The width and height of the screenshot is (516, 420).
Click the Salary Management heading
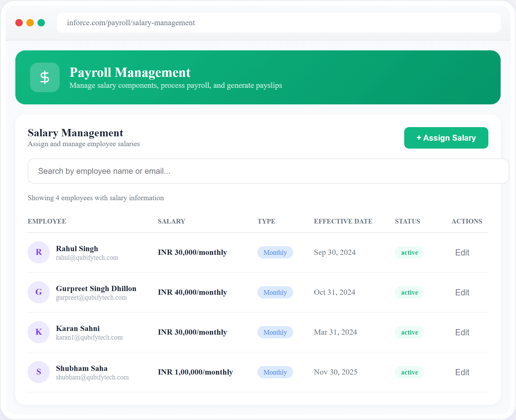click(x=75, y=133)
